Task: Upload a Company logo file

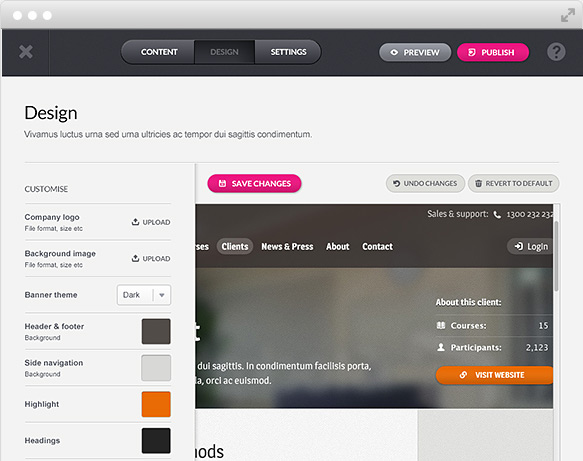Action: click(x=151, y=222)
